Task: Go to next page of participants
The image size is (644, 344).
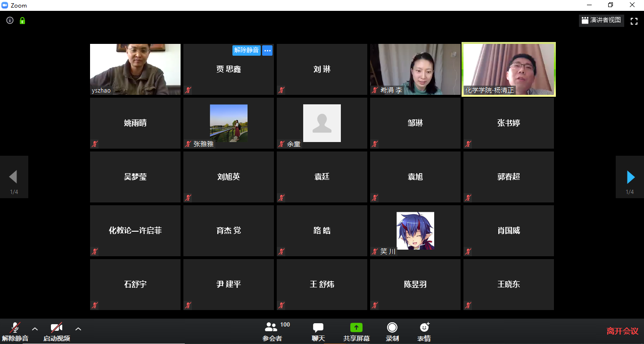Action: coord(630,177)
